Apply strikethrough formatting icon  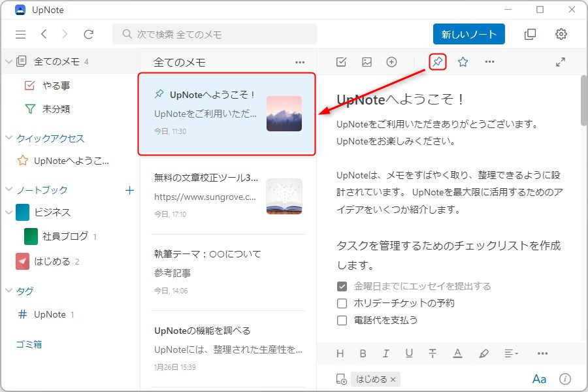pyautogui.click(x=433, y=353)
